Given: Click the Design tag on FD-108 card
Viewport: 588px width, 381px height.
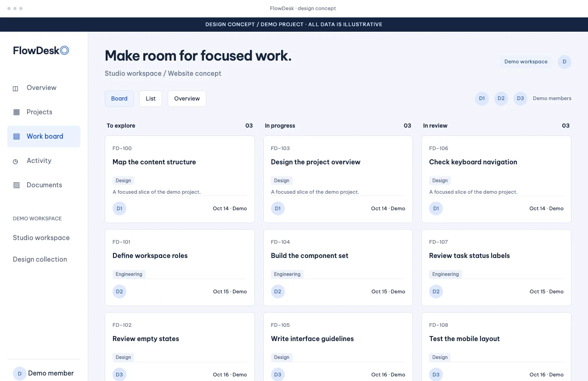Looking at the screenshot, I should pyautogui.click(x=440, y=358).
